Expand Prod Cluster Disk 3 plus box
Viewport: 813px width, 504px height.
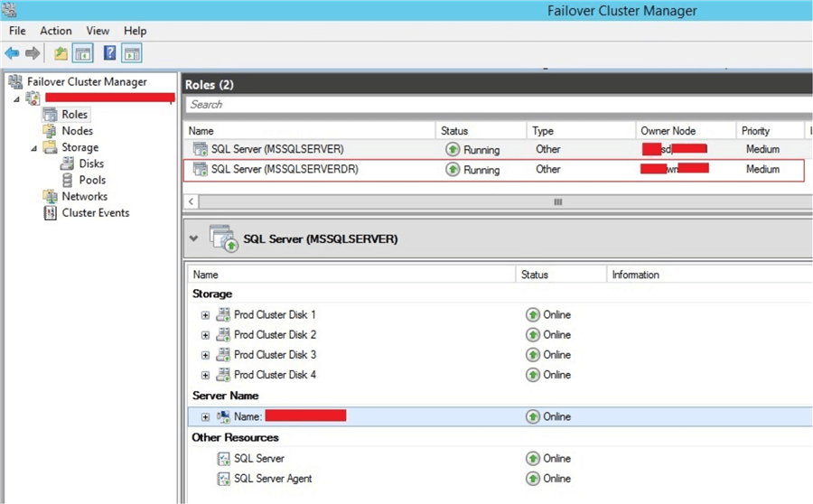(x=205, y=355)
